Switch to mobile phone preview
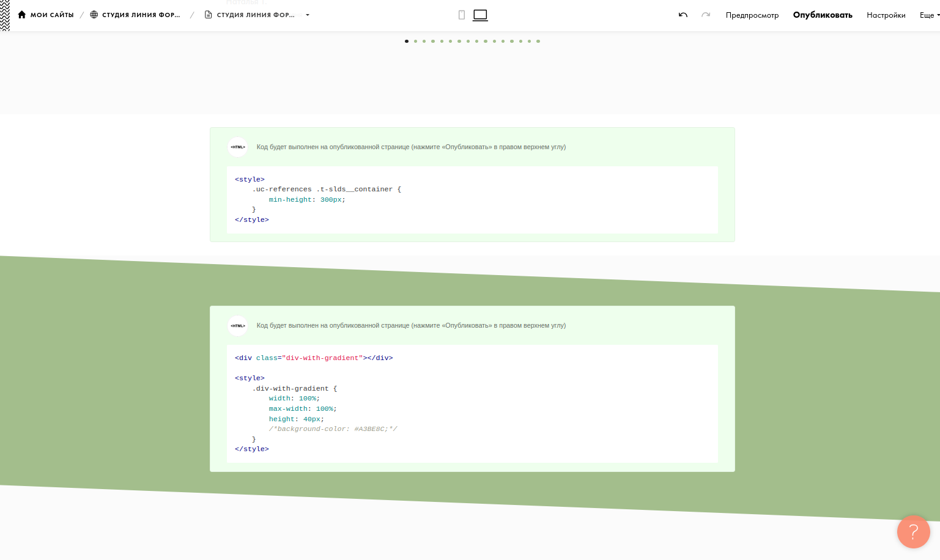The width and height of the screenshot is (940, 560). [x=462, y=15]
